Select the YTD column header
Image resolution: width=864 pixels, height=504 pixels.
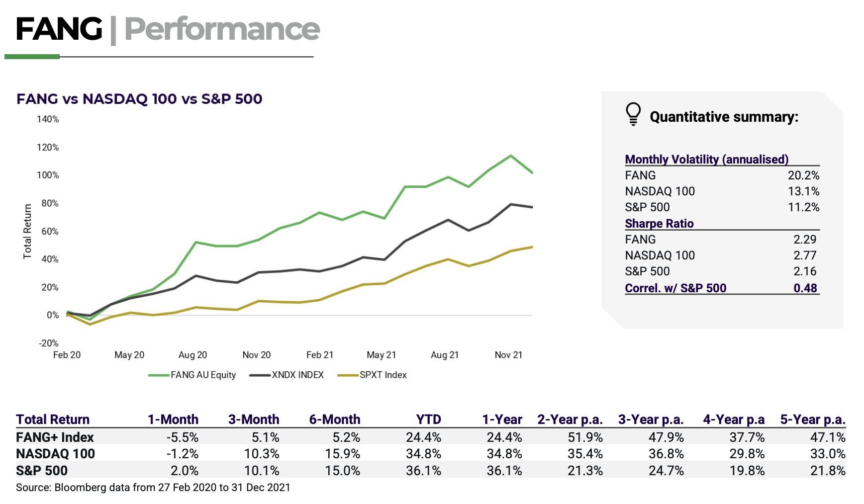coord(428,420)
